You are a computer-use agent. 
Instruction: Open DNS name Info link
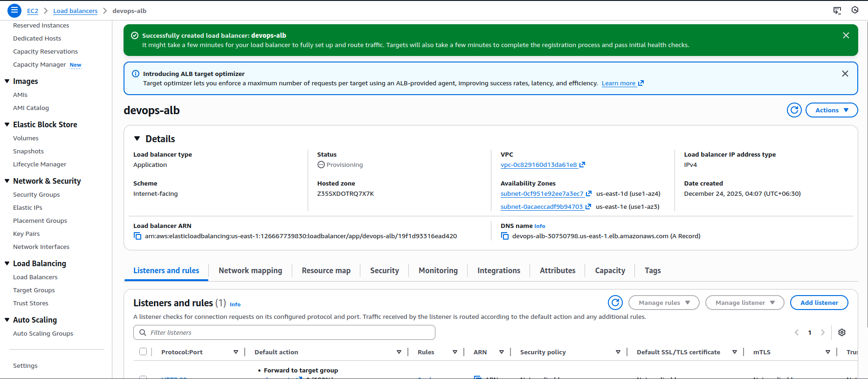click(x=539, y=226)
